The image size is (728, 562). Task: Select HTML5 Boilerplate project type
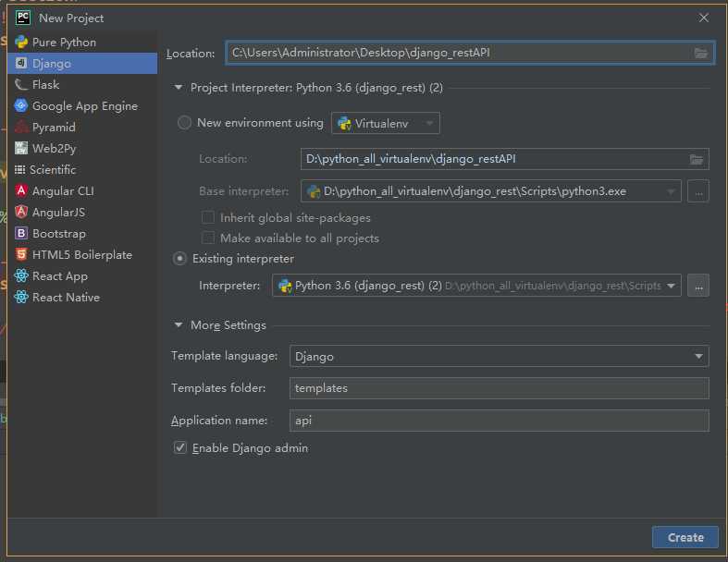coord(82,255)
